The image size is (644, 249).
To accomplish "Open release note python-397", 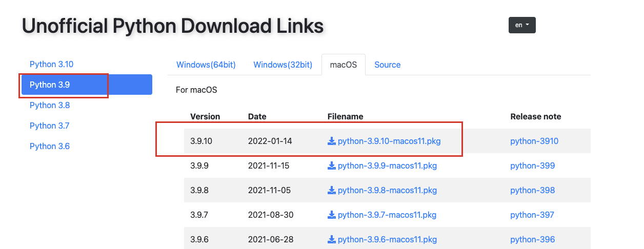I will [x=532, y=215].
